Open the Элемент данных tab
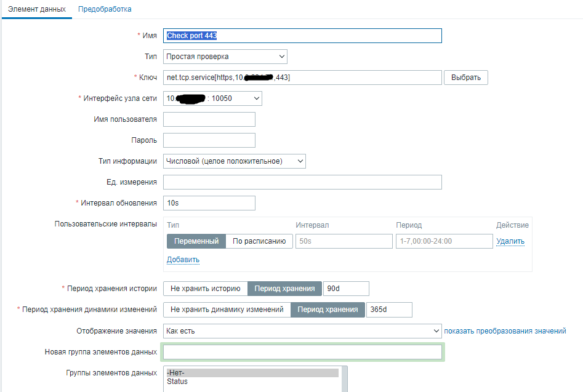 pos(36,9)
